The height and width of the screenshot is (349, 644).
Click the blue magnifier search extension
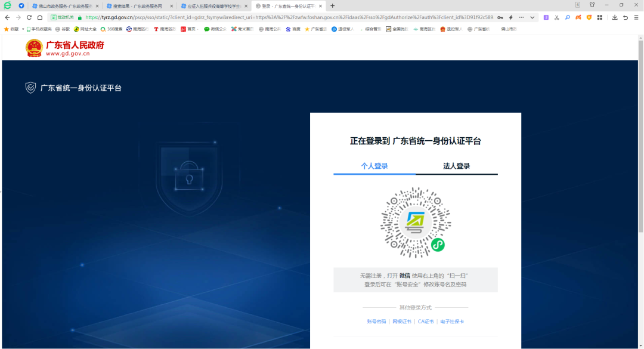567,17
